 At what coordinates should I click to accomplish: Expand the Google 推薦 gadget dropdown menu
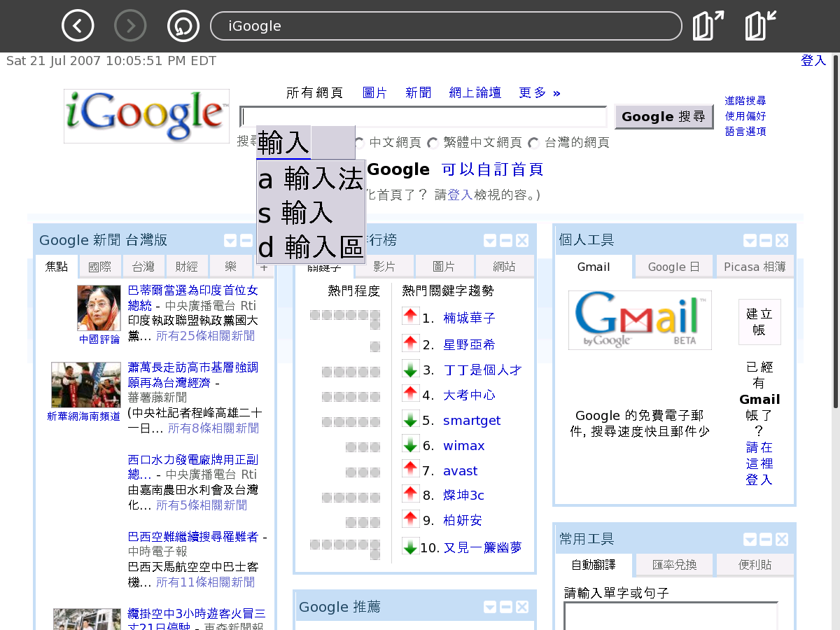coord(490,607)
